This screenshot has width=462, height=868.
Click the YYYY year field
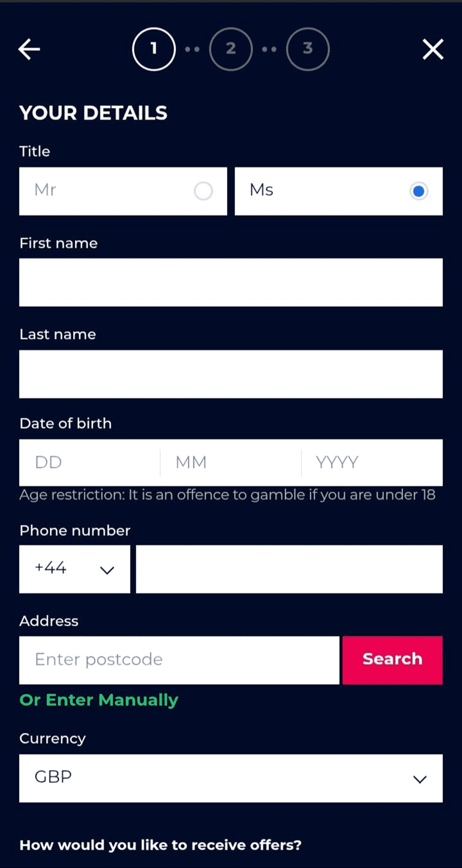(372, 462)
